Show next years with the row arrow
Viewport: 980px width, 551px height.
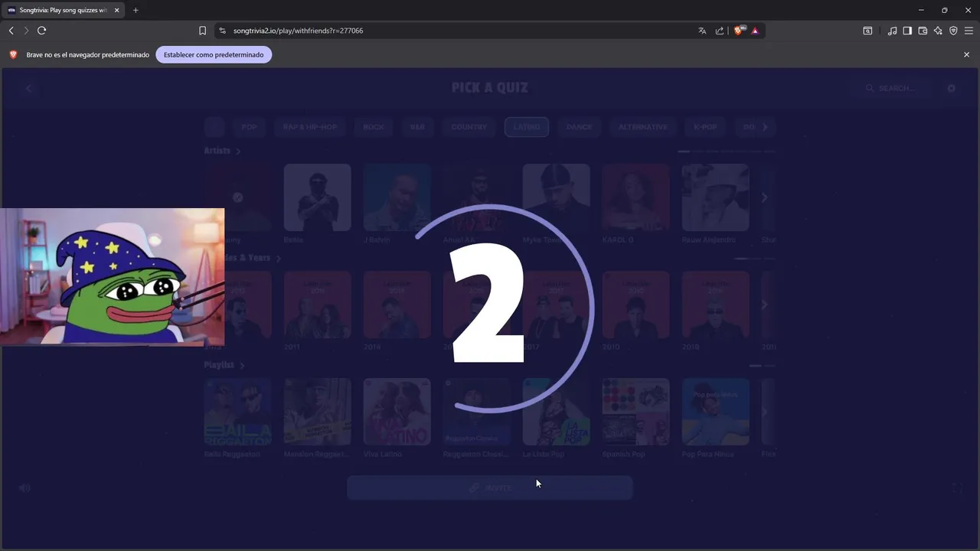764,305
